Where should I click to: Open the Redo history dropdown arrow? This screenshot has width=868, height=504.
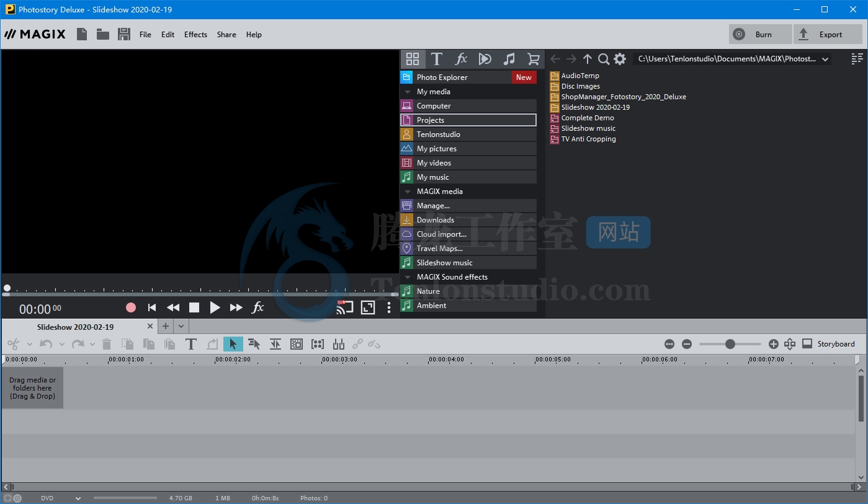92,345
